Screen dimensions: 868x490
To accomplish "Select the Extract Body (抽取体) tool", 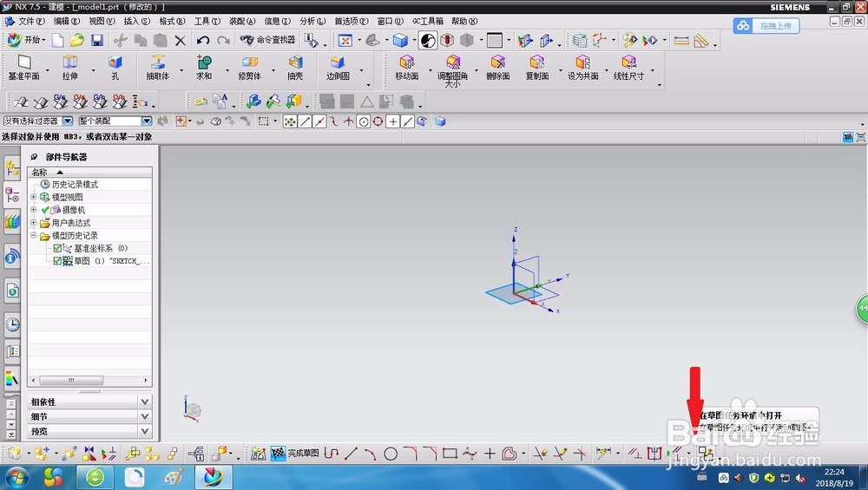I will tap(158, 68).
